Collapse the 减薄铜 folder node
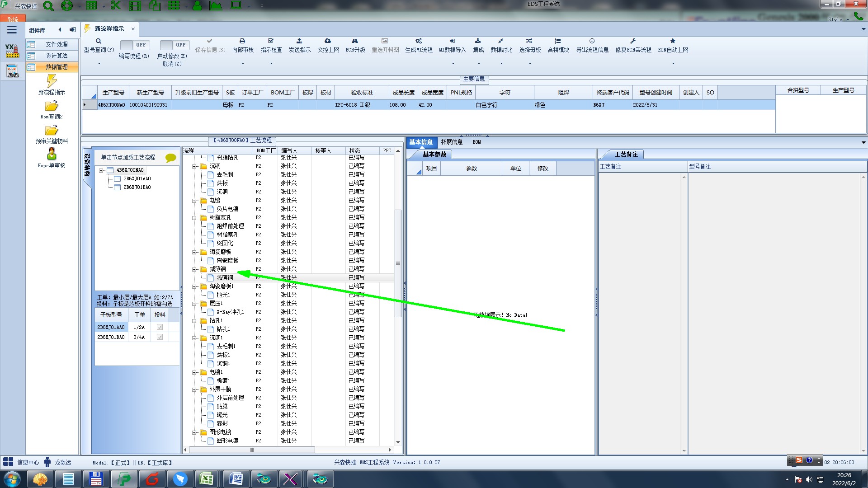 click(x=194, y=269)
